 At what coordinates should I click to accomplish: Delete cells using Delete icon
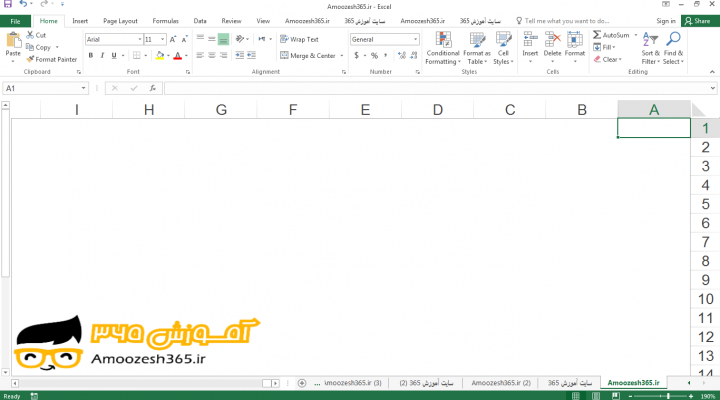coord(552,47)
